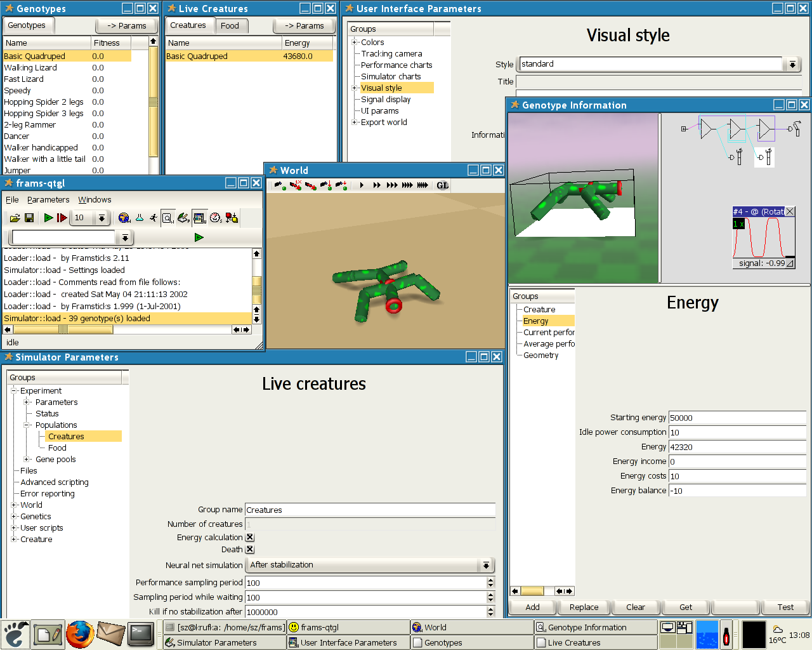The width and height of the screenshot is (812, 650).
Task: Open the Neural net simulation dropdown
Action: click(x=486, y=565)
